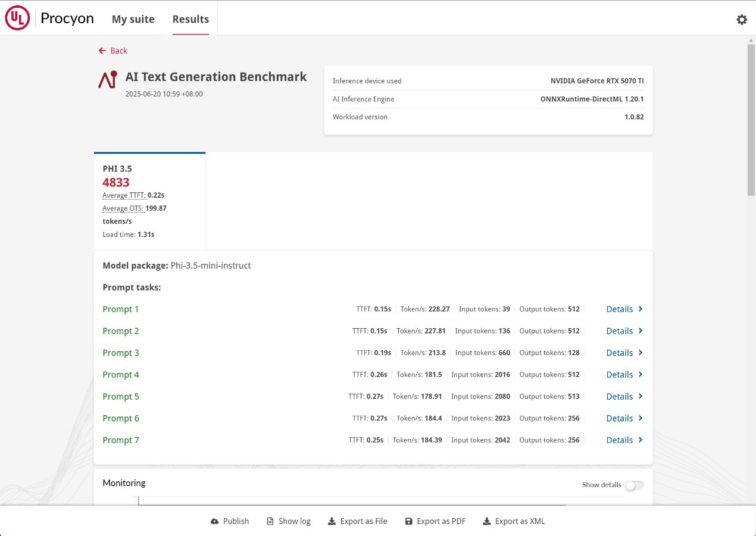Screen dimensions: 756x536
Task: Click Prompt 3 TTFT 0.19s value
Action: pyautogui.click(x=383, y=353)
